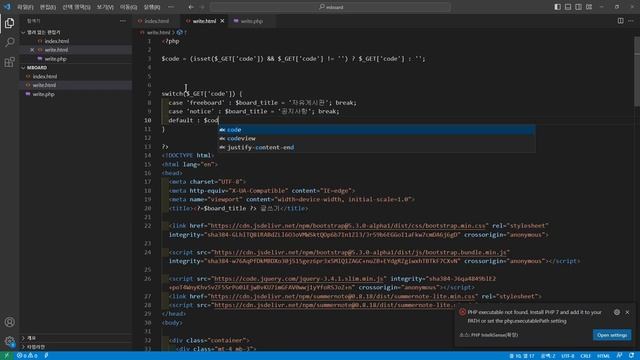The image size is (640, 360).
Task: Open Explorer panel More Actions ellipsis
Action: click(x=123, y=21)
